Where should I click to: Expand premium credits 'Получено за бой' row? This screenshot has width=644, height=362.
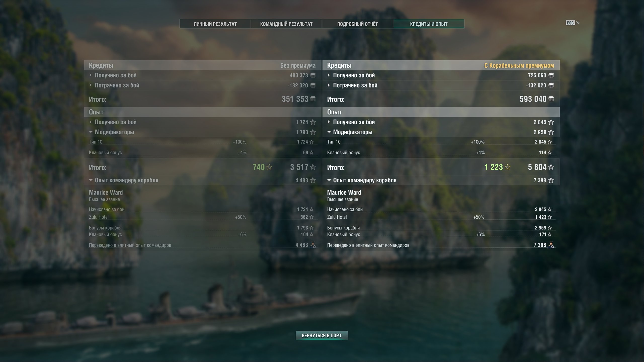click(x=441, y=75)
